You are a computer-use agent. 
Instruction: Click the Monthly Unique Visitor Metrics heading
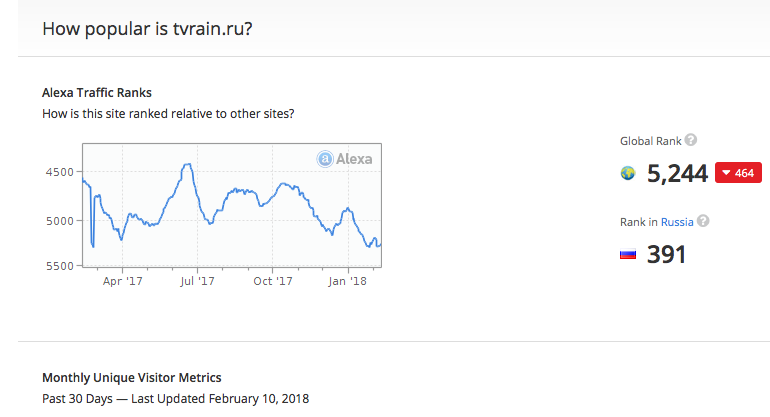132,378
